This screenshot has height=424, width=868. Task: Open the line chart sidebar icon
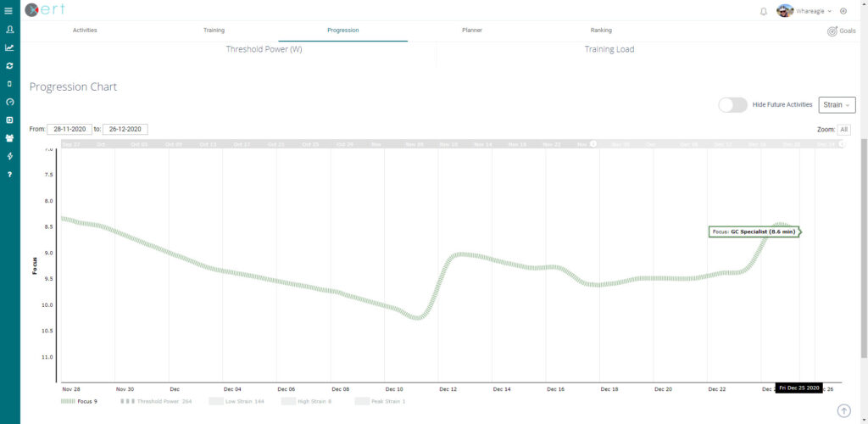(9, 47)
